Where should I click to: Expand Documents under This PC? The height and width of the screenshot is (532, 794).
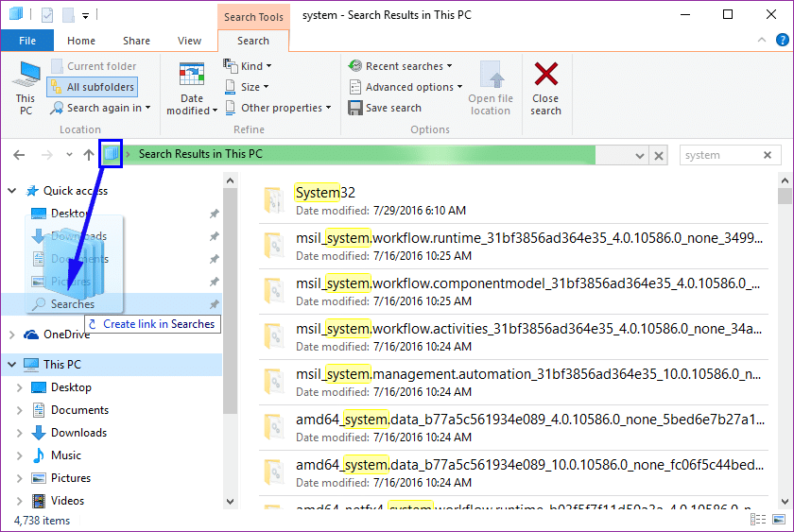pyautogui.click(x=20, y=410)
